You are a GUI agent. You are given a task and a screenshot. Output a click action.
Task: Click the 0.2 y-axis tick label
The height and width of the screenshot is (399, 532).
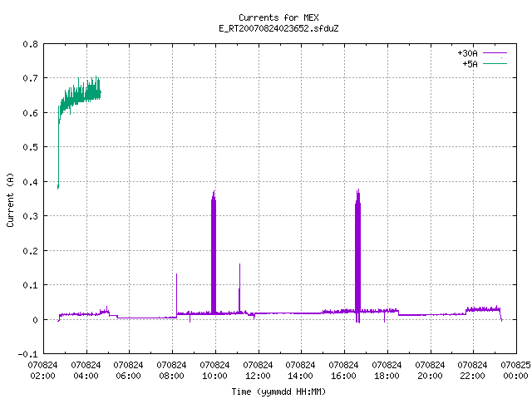coord(30,251)
